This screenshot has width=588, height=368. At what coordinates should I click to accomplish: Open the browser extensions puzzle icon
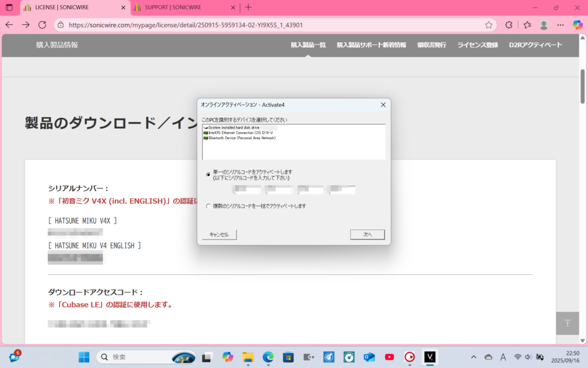point(508,25)
